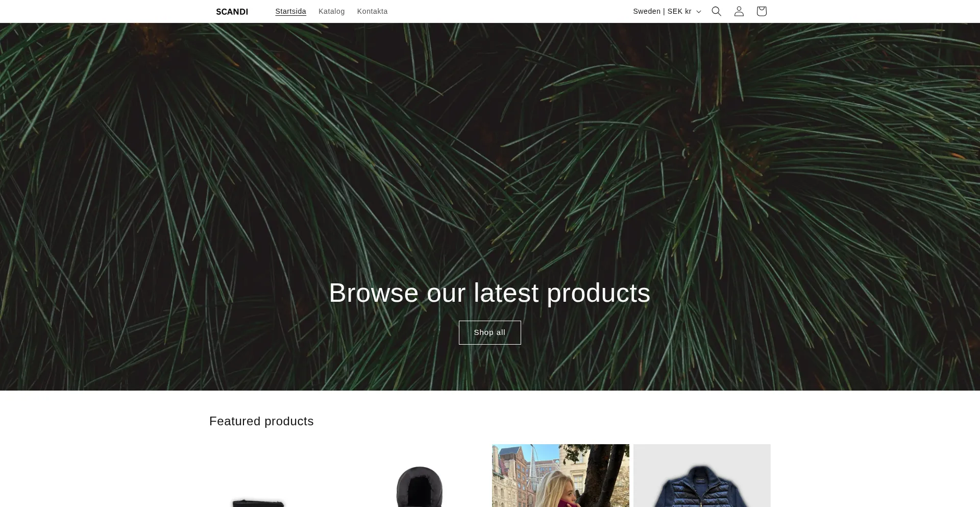980x507 pixels.
Task: Click blank white space in header bar
Action: click(x=510, y=11)
